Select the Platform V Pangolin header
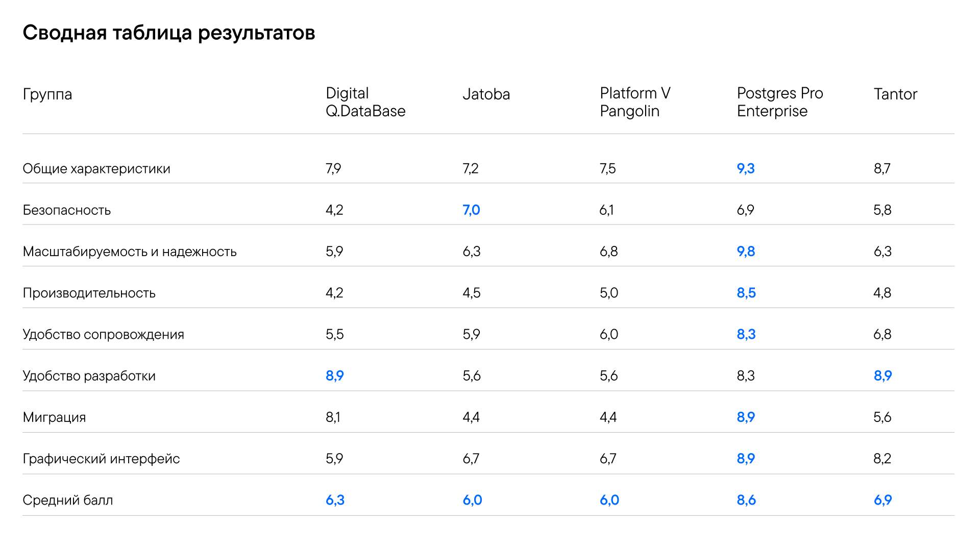The height and width of the screenshot is (551, 980). tap(635, 102)
